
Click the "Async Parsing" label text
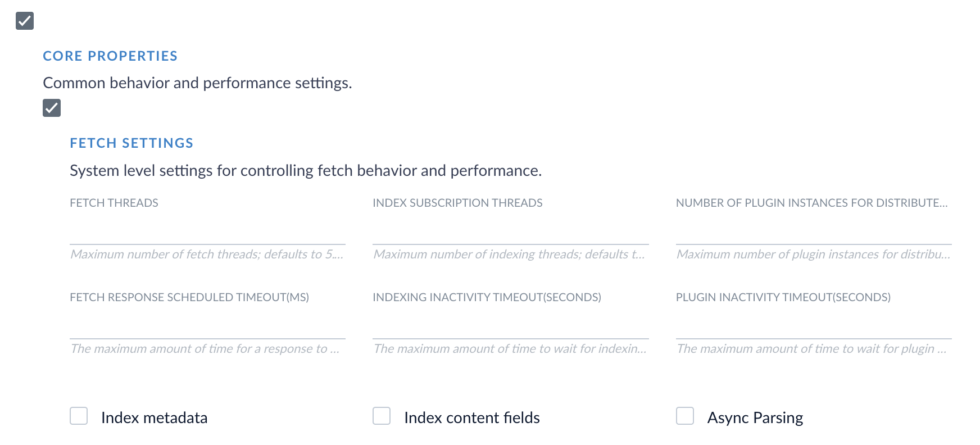click(x=755, y=418)
